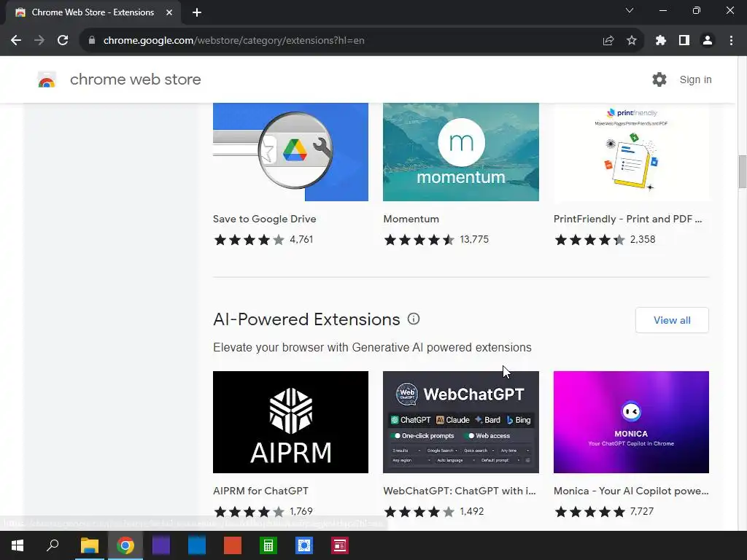747x560 pixels.
Task: Click the Chrome icon in the taskbar
Action: [x=125, y=545]
